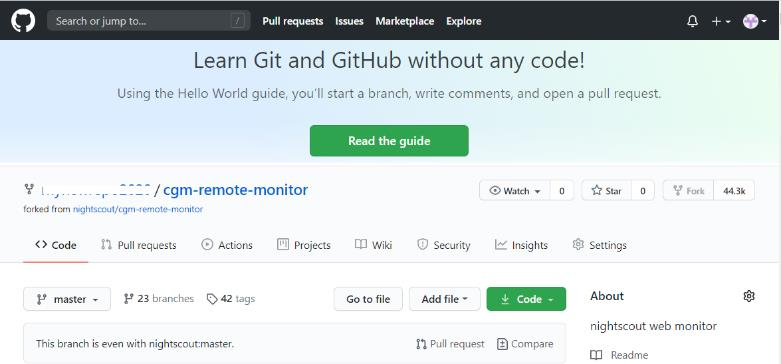781x364 pixels.
Task: Expand the plus create-new dropdown
Action: 721,21
